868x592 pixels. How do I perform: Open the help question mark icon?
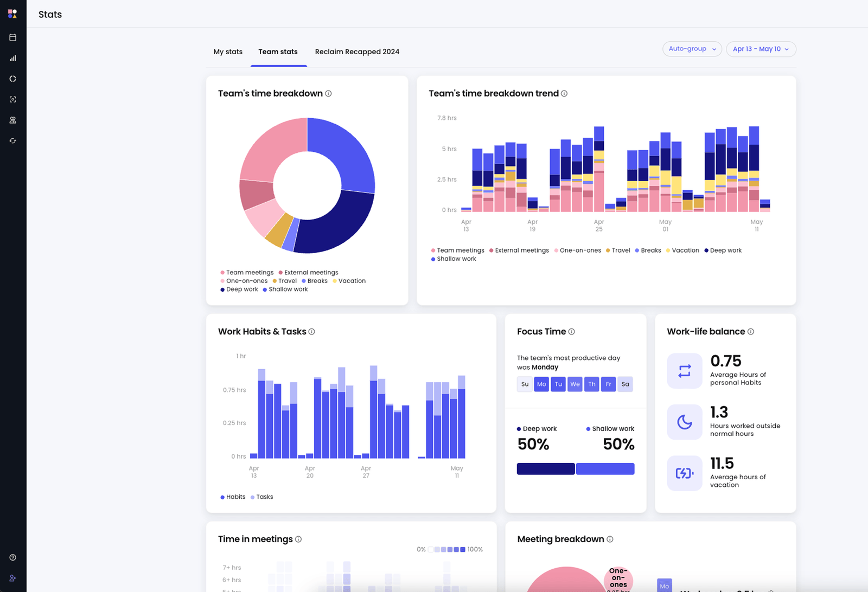click(x=13, y=557)
